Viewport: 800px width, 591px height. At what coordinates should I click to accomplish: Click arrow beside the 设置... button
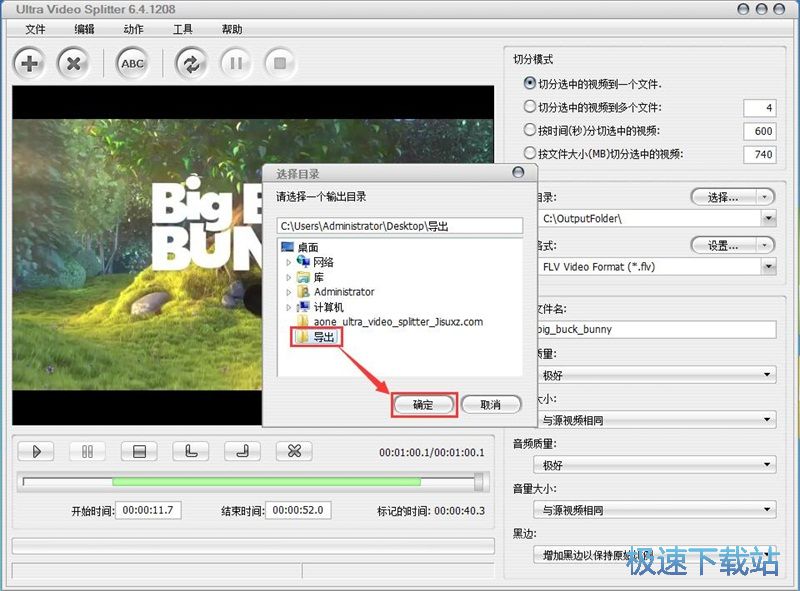pyautogui.click(x=764, y=245)
